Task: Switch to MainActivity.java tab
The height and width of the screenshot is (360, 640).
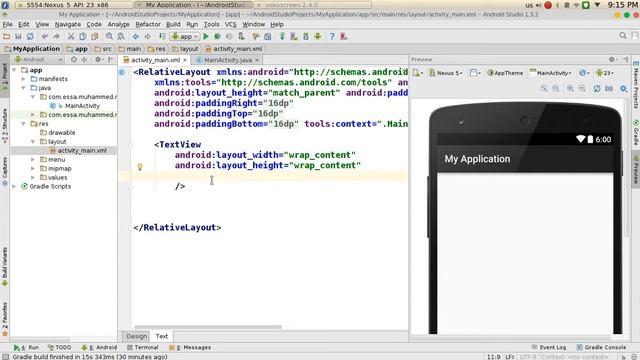Action: pos(228,60)
